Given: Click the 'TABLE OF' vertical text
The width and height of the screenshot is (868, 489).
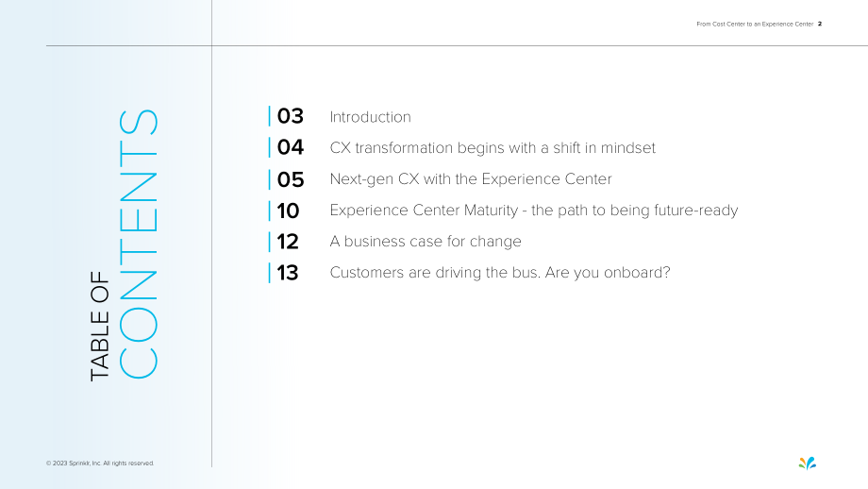Looking at the screenshot, I should pos(100,326).
